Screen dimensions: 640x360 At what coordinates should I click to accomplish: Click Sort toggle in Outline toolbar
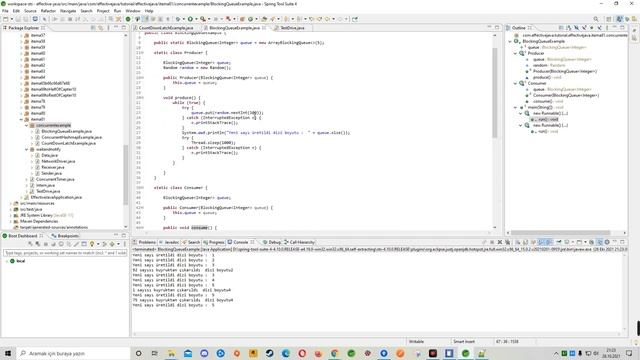pos(569,28)
